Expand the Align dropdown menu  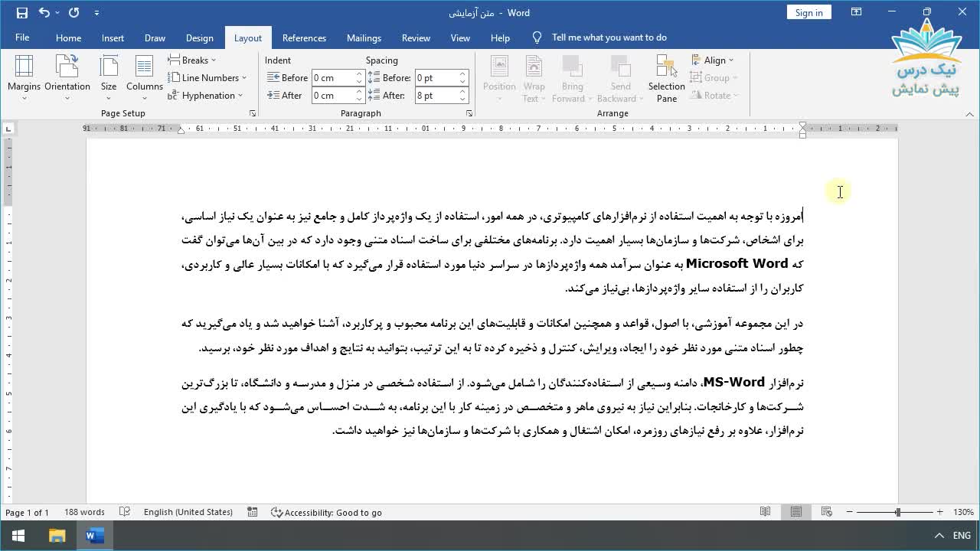pyautogui.click(x=712, y=60)
